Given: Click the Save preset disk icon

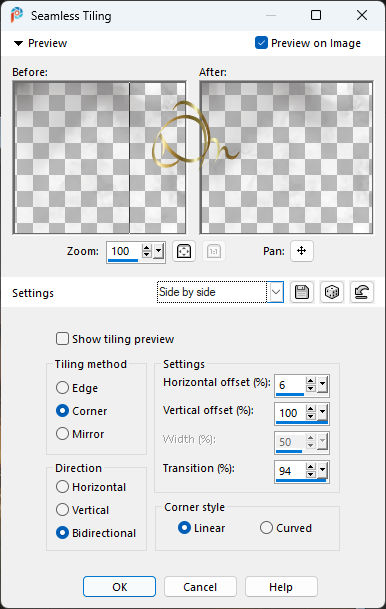Looking at the screenshot, I should pyautogui.click(x=302, y=292).
